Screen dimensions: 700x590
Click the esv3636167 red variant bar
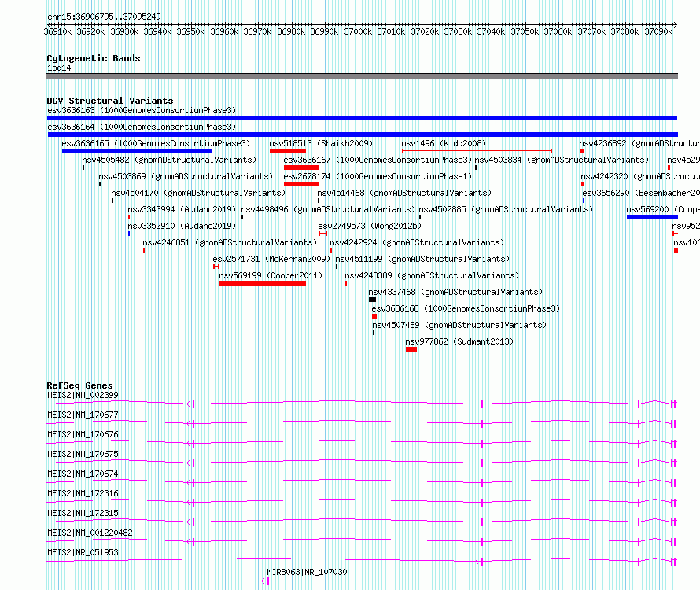(x=301, y=168)
